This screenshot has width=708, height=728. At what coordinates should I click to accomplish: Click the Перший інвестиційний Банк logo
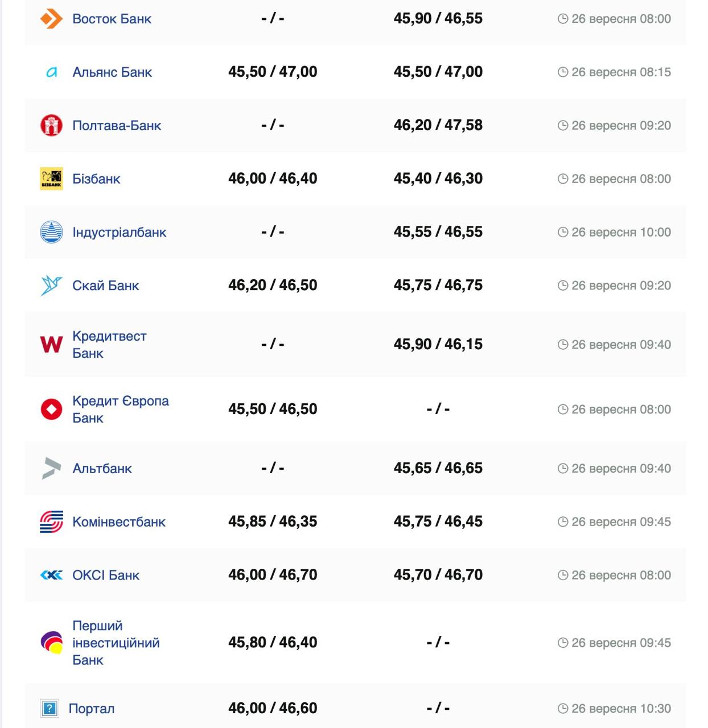click(x=51, y=643)
